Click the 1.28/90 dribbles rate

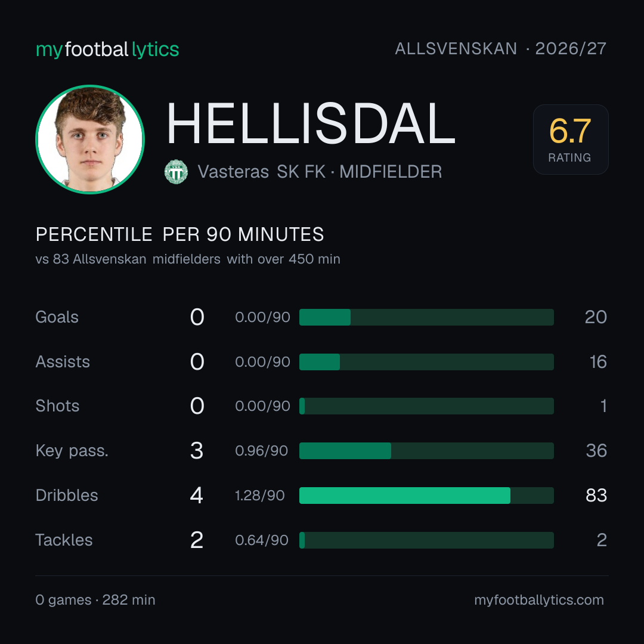[x=260, y=496]
